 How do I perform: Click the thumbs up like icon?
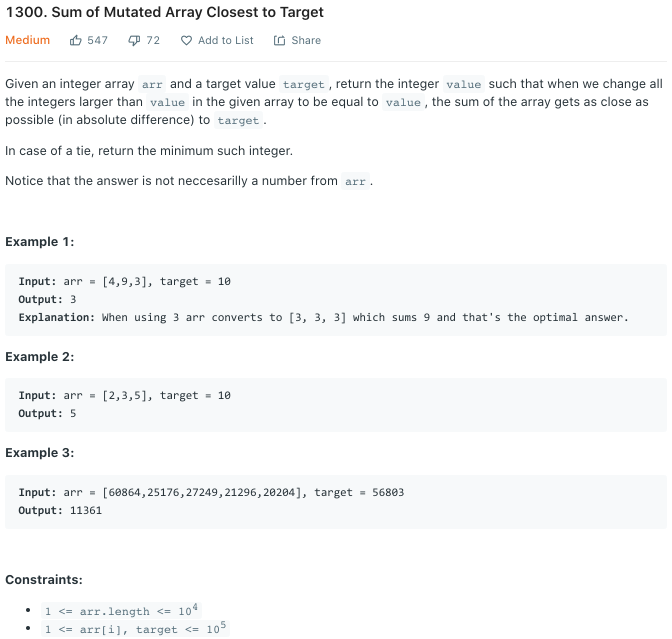[x=76, y=40]
